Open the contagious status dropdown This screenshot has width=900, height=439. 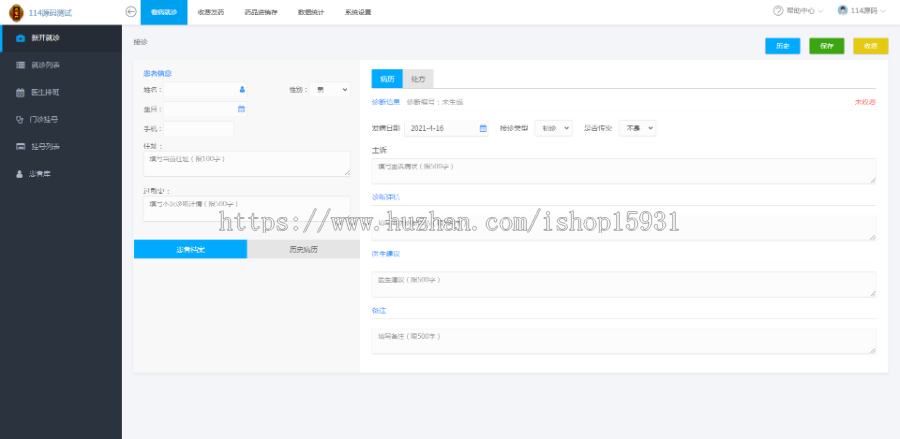coord(638,128)
